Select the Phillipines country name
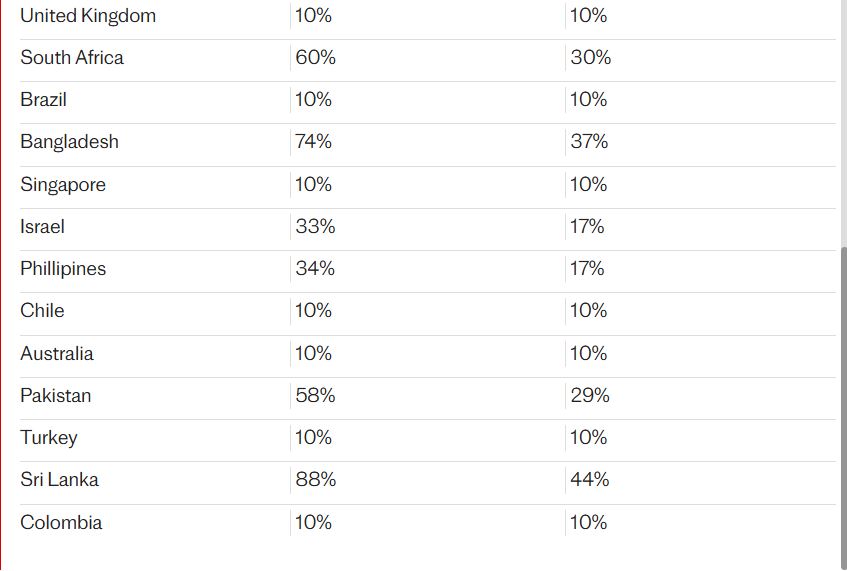The width and height of the screenshot is (847, 571). [x=63, y=269]
